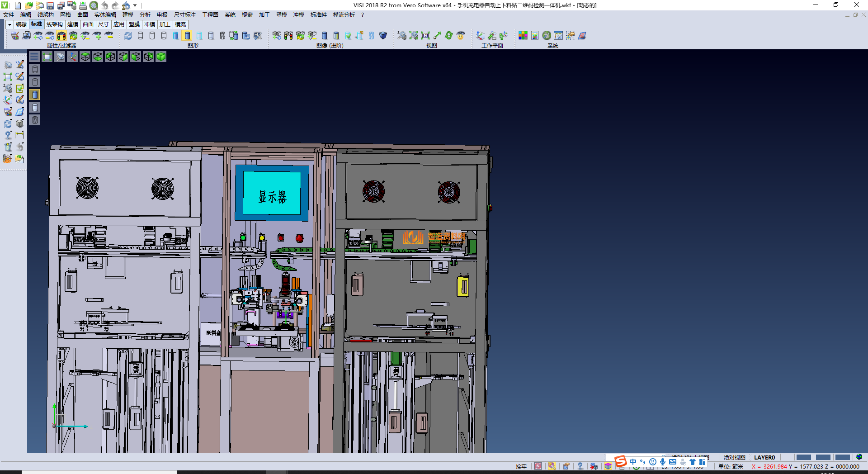This screenshot has width=868, height=474.
Task: Open the color palette grid icon
Action: click(523, 36)
